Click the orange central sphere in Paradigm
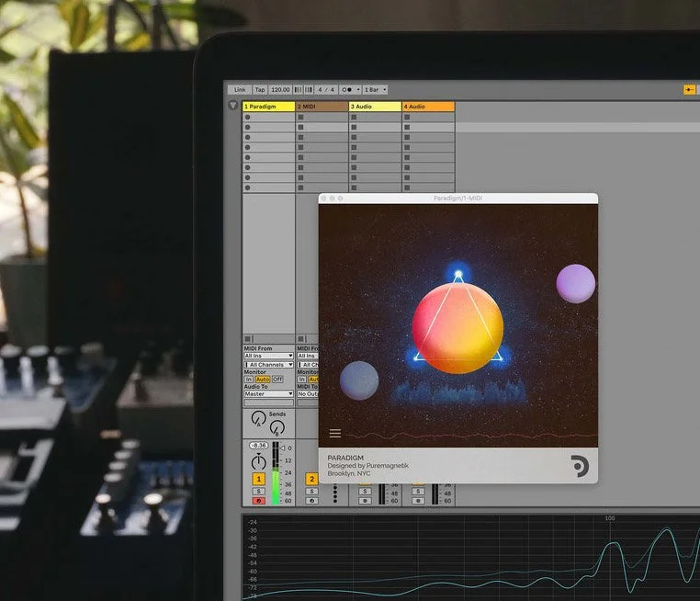Viewport: 700px width, 601px height. coord(457,327)
